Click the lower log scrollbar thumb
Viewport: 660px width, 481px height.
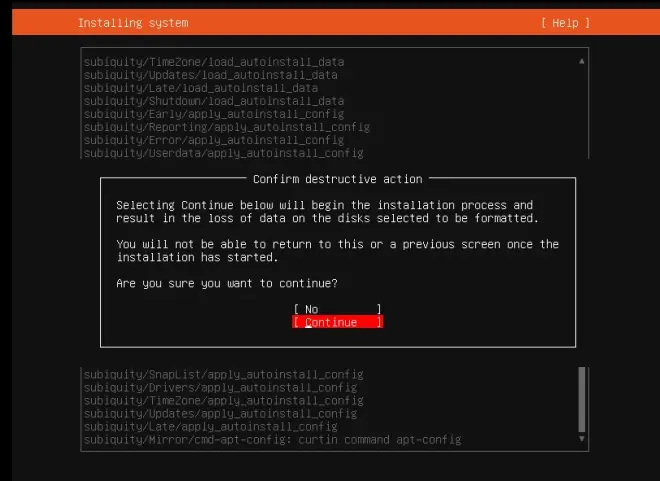(582, 400)
